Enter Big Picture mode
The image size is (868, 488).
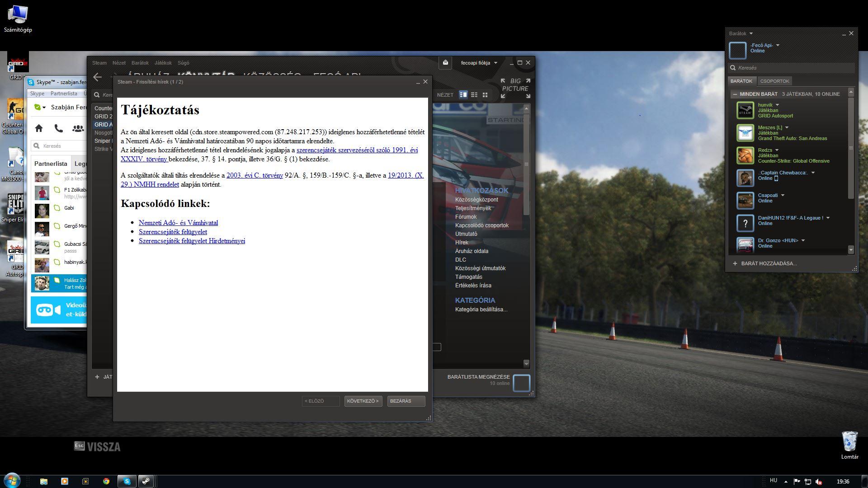515,88
